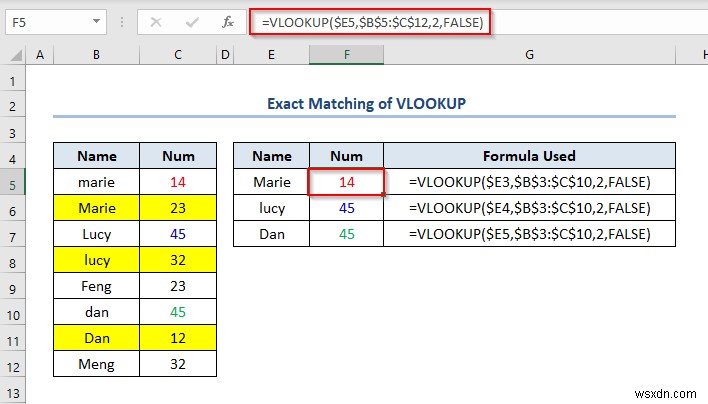Viewport: 708px width, 404px height.
Task: Select active cell F5 showing 14
Action: click(346, 182)
